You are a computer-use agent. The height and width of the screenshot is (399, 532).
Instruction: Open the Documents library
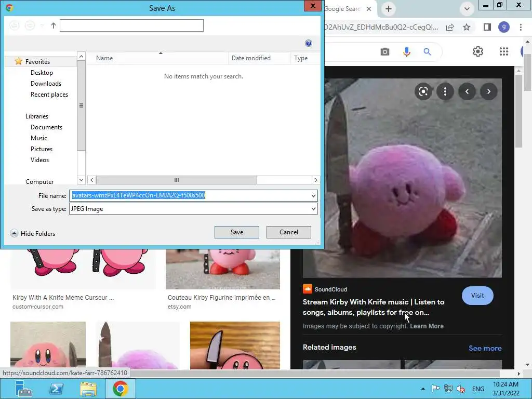46,127
